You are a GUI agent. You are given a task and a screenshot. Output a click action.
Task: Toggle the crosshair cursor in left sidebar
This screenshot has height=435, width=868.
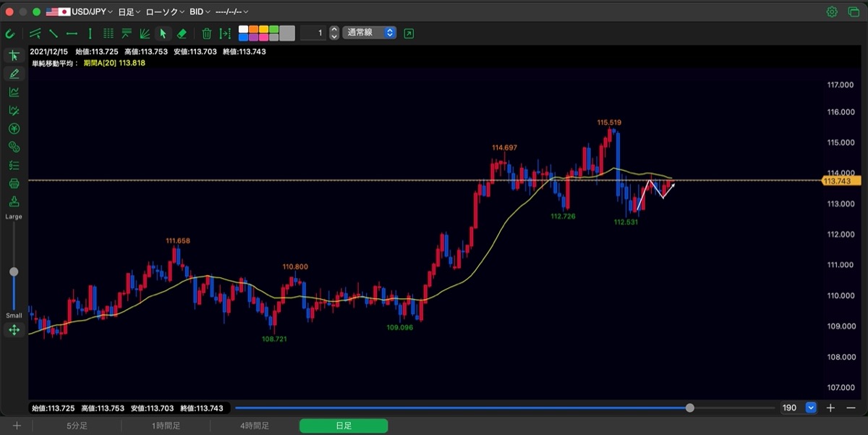(x=14, y=55)
